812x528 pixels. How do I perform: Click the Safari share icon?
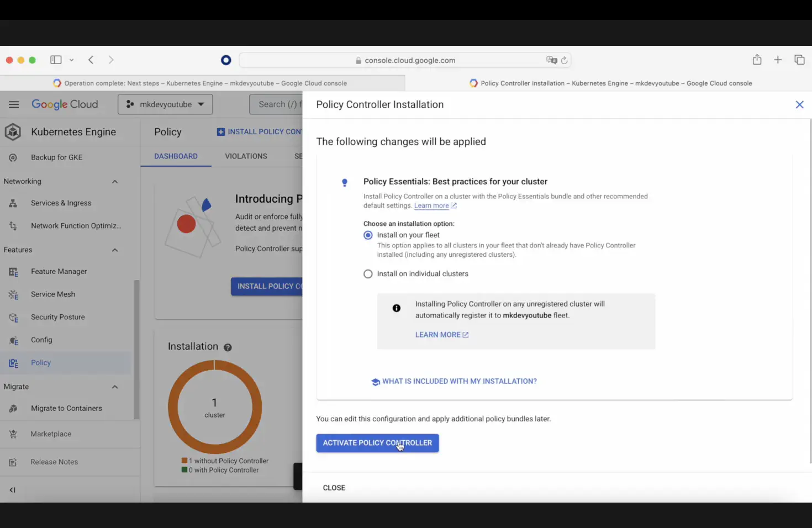[757, 60]
